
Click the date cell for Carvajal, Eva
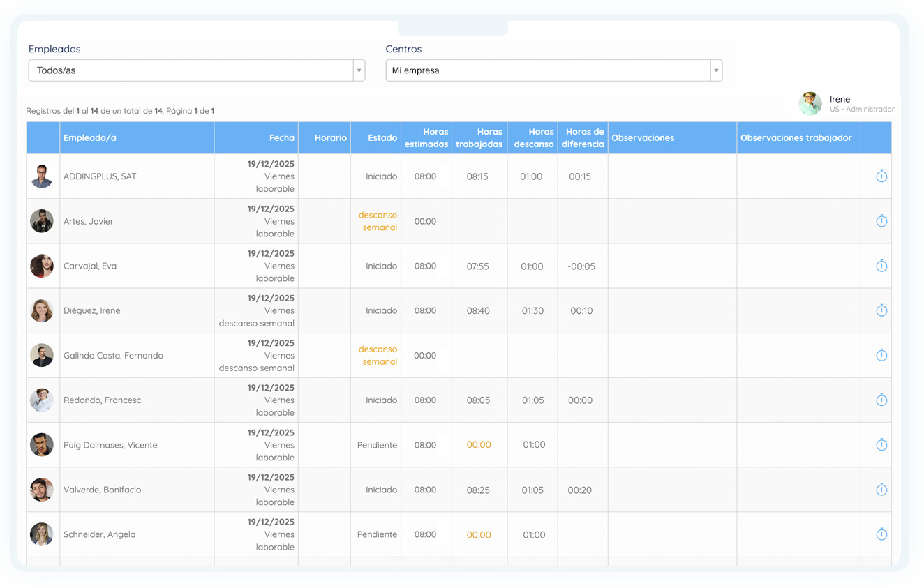(256, 266)
